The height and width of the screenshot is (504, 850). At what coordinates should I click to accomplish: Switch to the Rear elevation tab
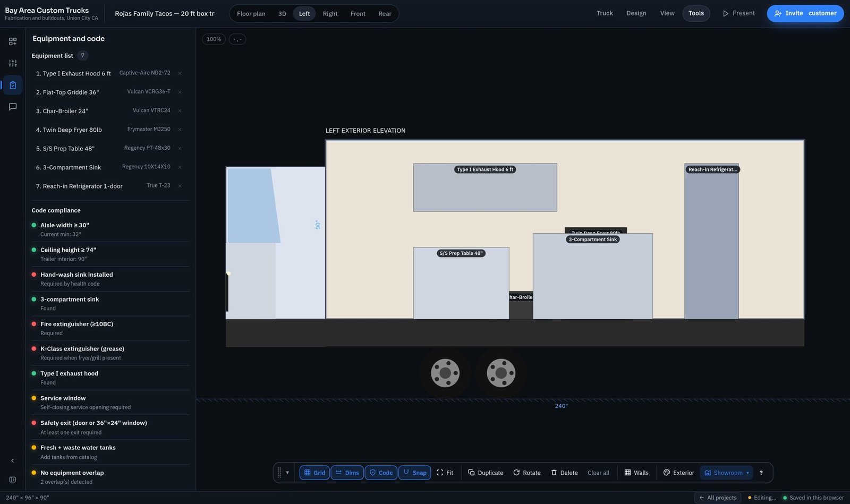coord(385,14)
